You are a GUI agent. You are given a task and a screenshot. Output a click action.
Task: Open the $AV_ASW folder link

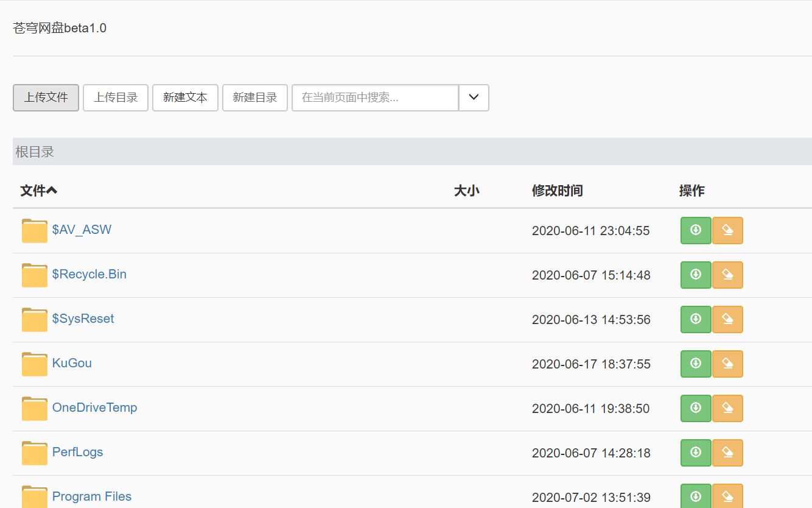82,230
